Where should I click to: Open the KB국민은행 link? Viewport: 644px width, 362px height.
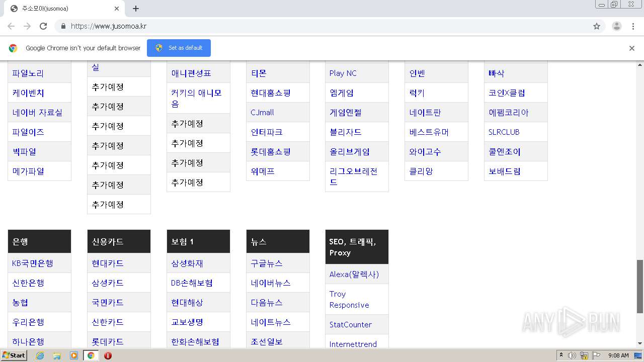pos(33,263)
